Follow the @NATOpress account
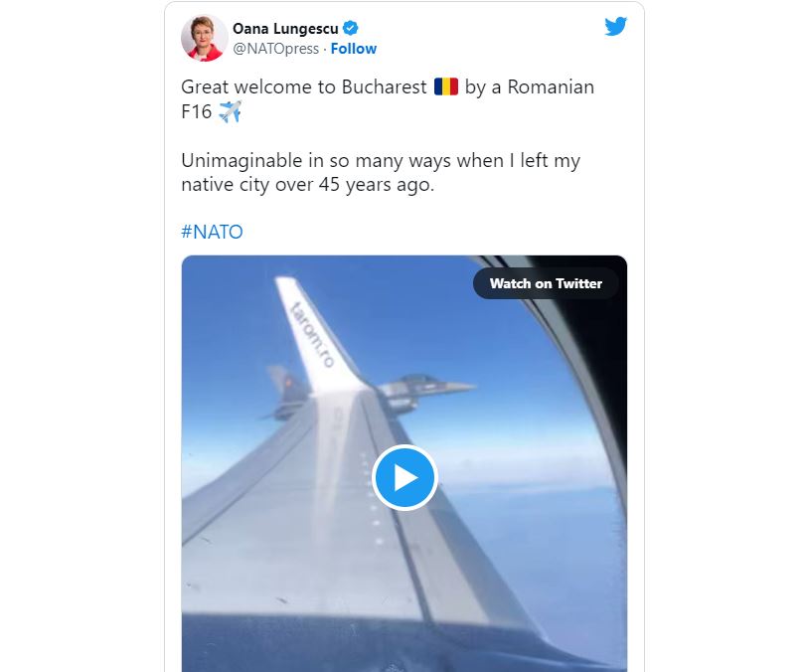This screenshot has height=672, width=808. [354, 49]
